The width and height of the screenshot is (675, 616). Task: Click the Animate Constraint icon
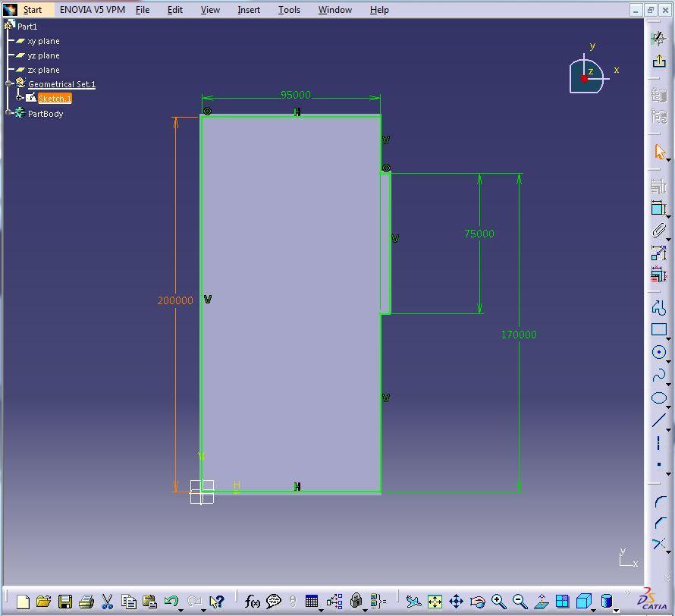pyautogui.click(x=658, y=253)
